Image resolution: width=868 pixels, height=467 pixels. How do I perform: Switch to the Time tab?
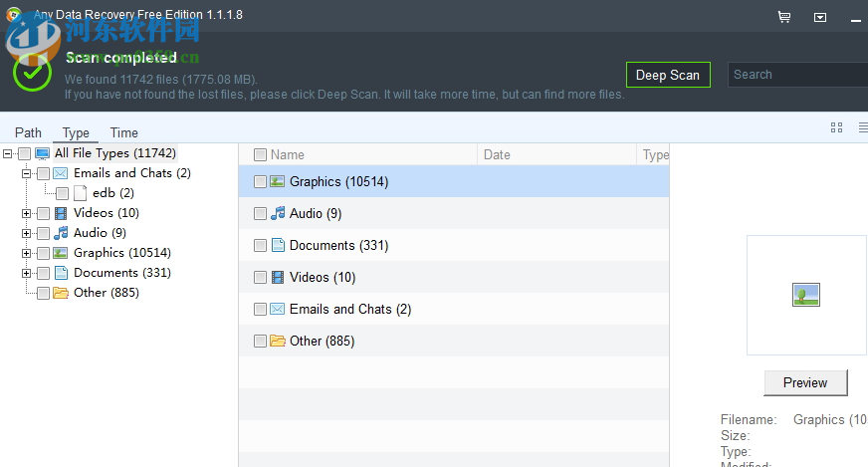124,132
